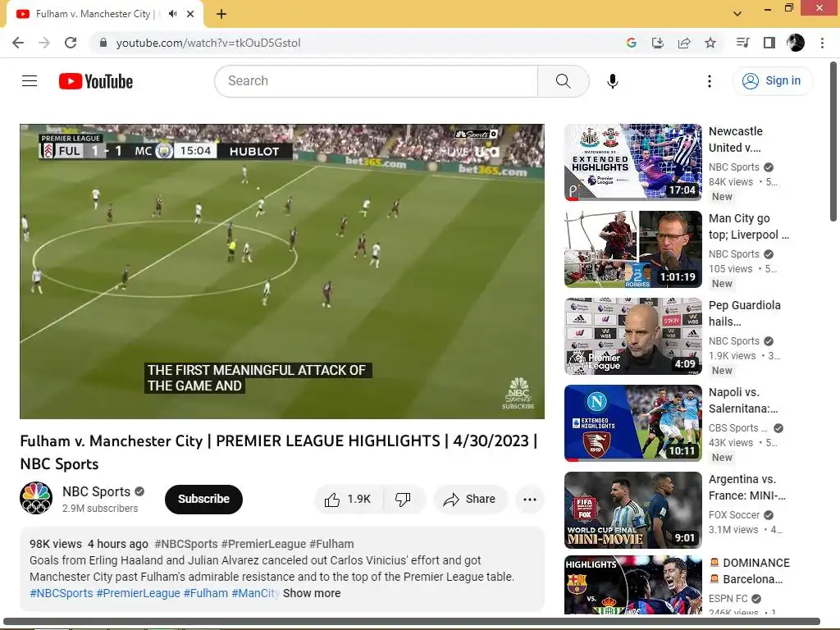Open Pep Guardiola hails video thumbnail

point(633,336)
